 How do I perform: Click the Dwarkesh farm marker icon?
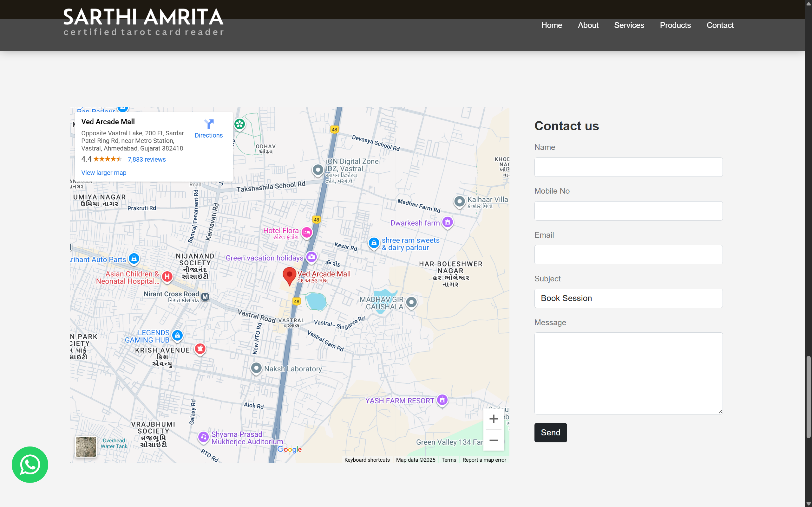[448, 222]
